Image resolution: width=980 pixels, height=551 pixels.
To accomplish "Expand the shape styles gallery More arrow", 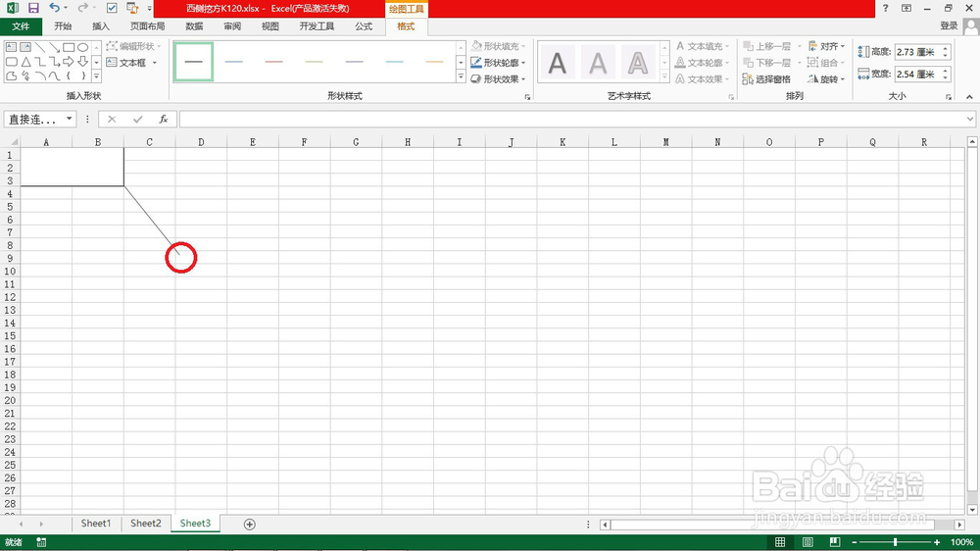I will coord(461,76).
